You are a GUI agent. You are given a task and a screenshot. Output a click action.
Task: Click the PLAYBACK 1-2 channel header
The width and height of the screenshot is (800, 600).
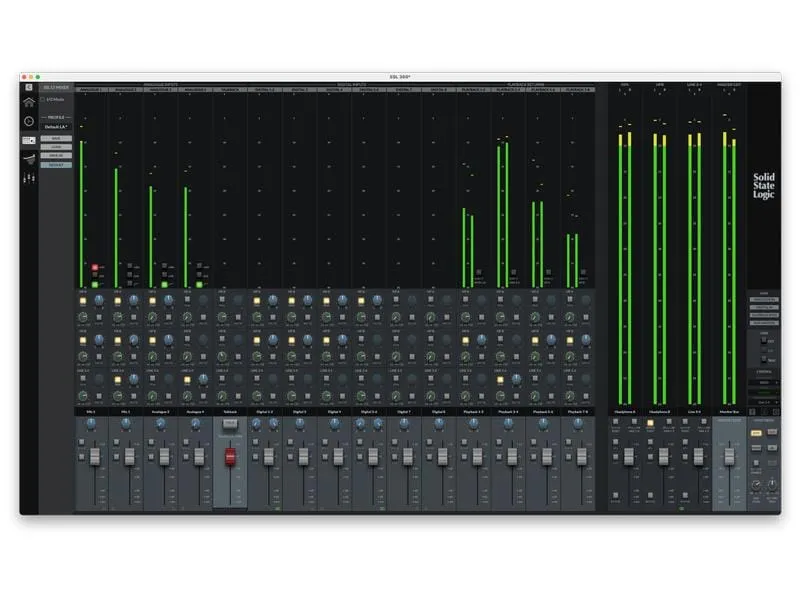(473, 90)
